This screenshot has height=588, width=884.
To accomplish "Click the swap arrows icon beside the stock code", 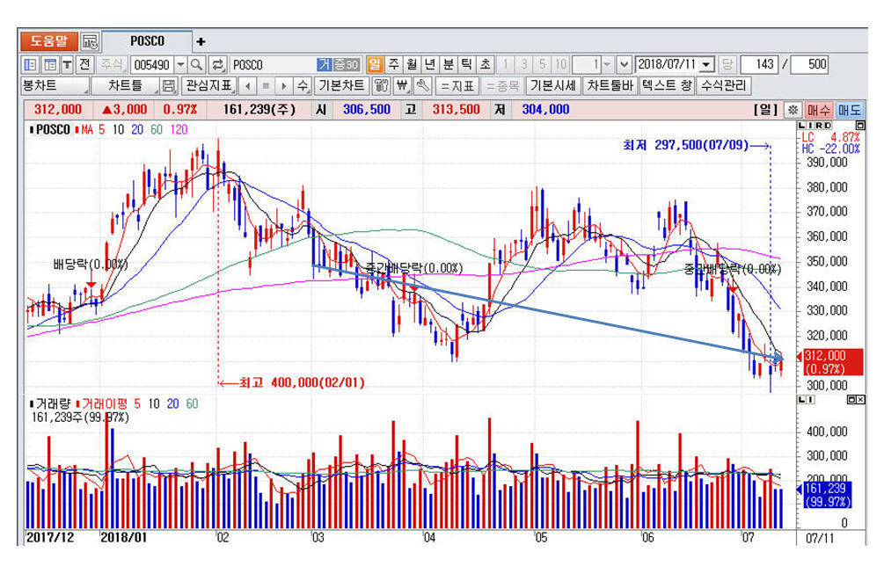I will click(218, 64).
